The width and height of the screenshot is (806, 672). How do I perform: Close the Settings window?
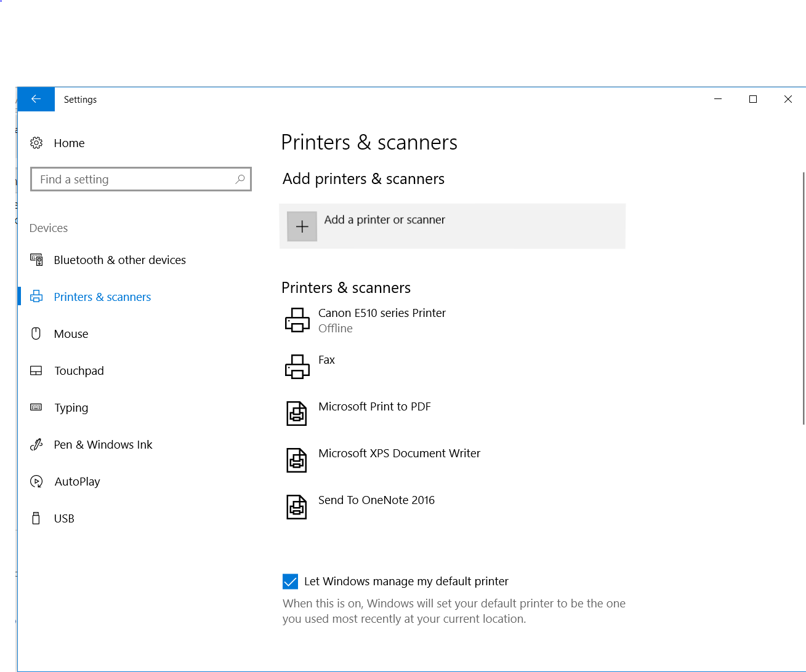pyautogui.click(x=788, y=99)
